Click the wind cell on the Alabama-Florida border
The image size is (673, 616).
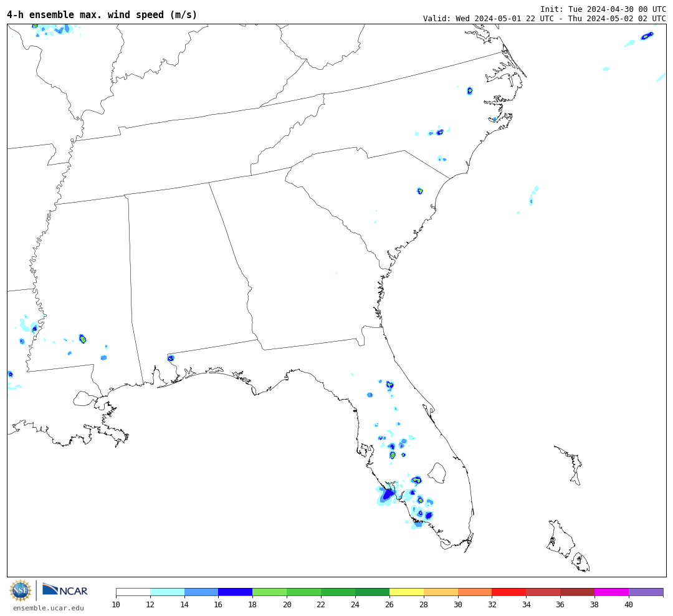pyautogui.click(x=171, y=358)
